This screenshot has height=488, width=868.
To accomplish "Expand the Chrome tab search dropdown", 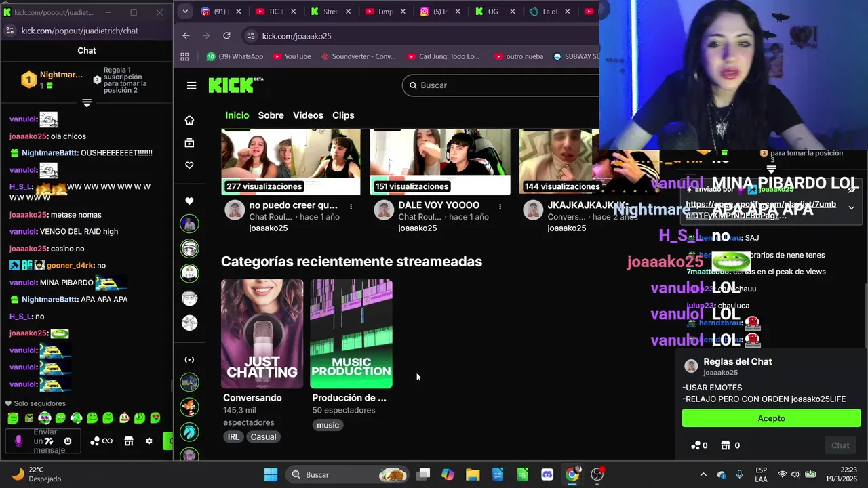I will 184,12.
